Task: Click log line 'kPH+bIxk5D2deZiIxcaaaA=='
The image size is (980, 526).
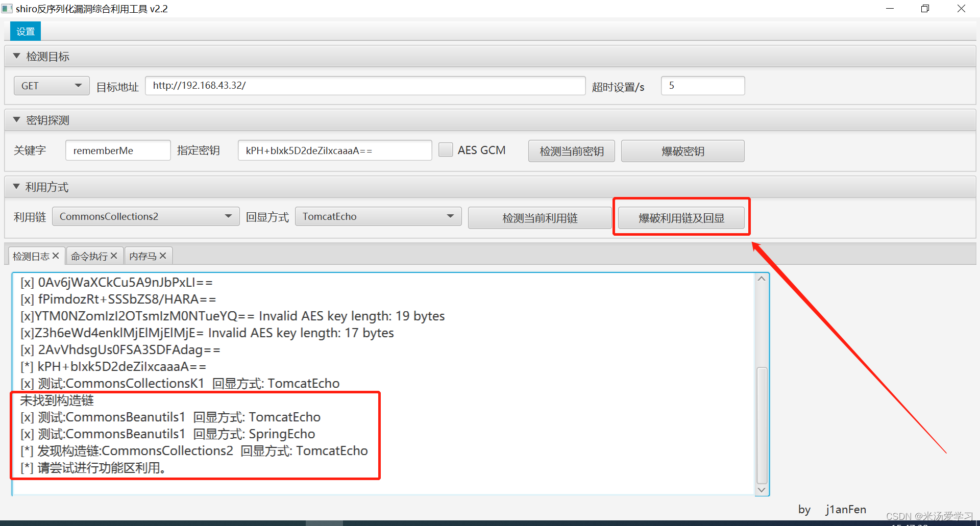Action: pyautogui.click(x=113, y=366)
